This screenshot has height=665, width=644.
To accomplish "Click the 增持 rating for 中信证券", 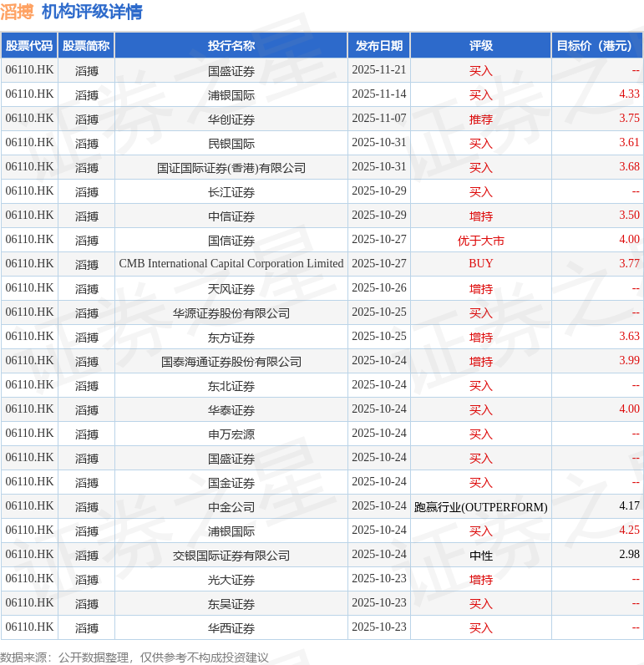I will (x=481, y=216).
